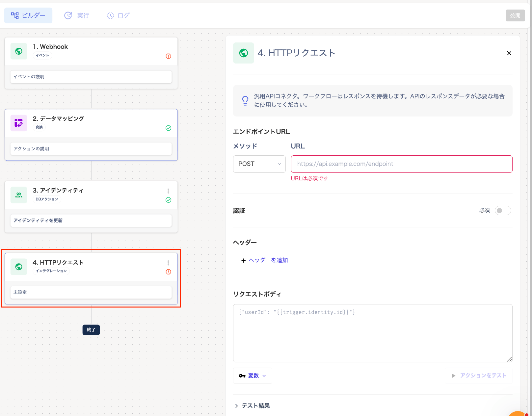Click the リクエストボディ text area

point(373,333)
